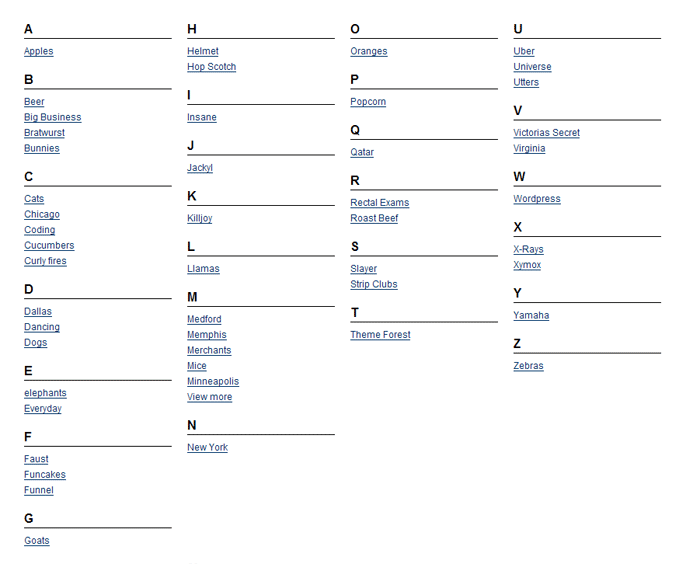Open the New York link
Viewport: 700px width, 564px height.
pos(208,447)
